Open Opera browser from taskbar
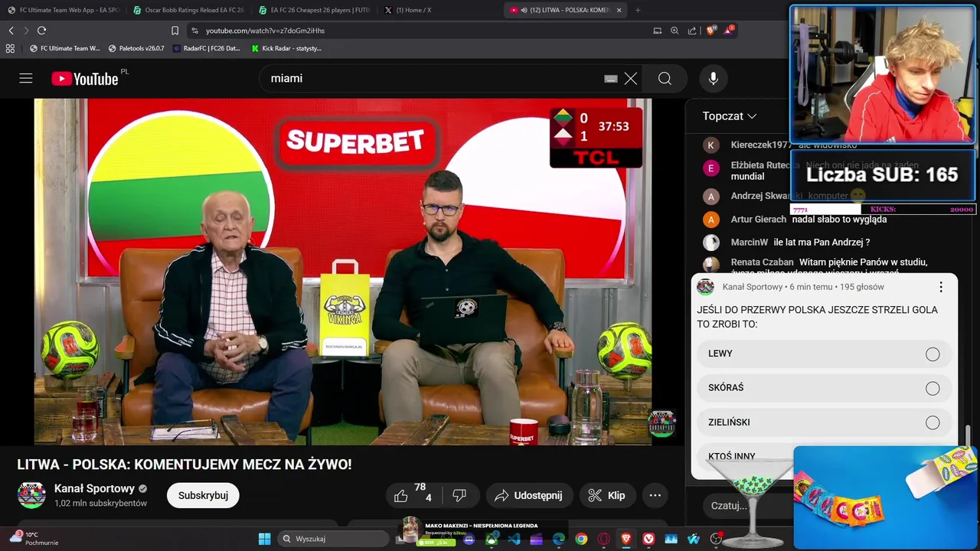The image size is (980, 551). 603,539
